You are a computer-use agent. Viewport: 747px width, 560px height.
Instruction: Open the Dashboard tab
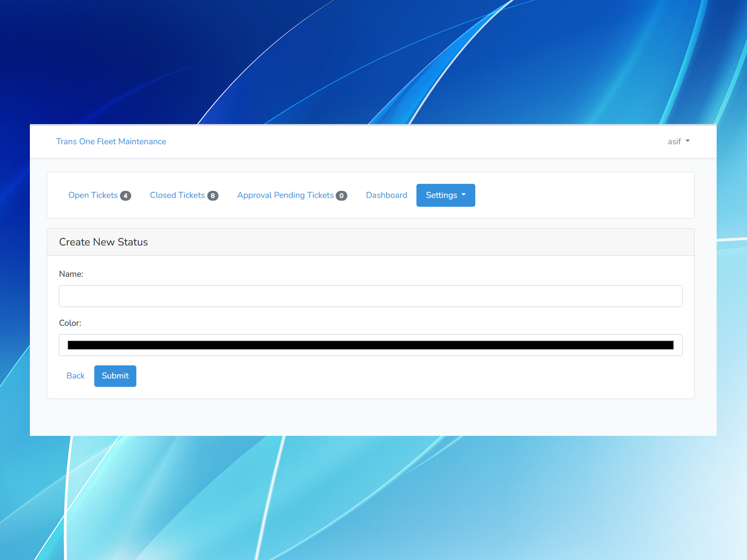[x=387, y=195]
